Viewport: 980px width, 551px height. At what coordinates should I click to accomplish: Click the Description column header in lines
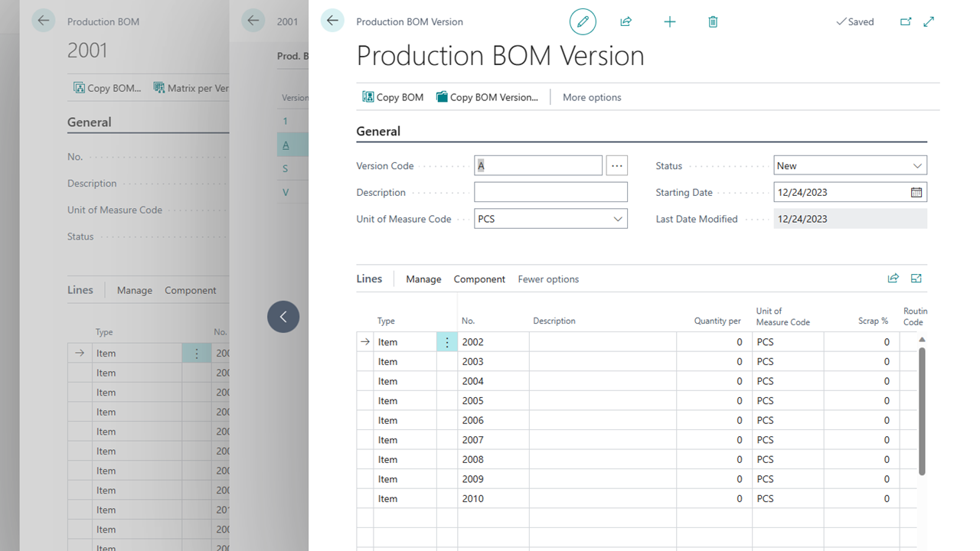pos(554,321)
